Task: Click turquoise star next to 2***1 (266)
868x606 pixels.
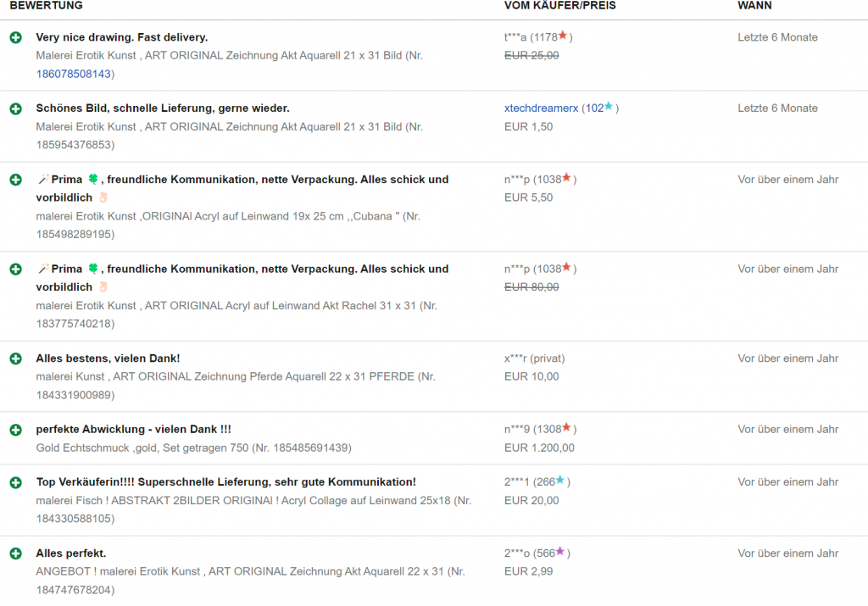Action: [x=560, y=481]
